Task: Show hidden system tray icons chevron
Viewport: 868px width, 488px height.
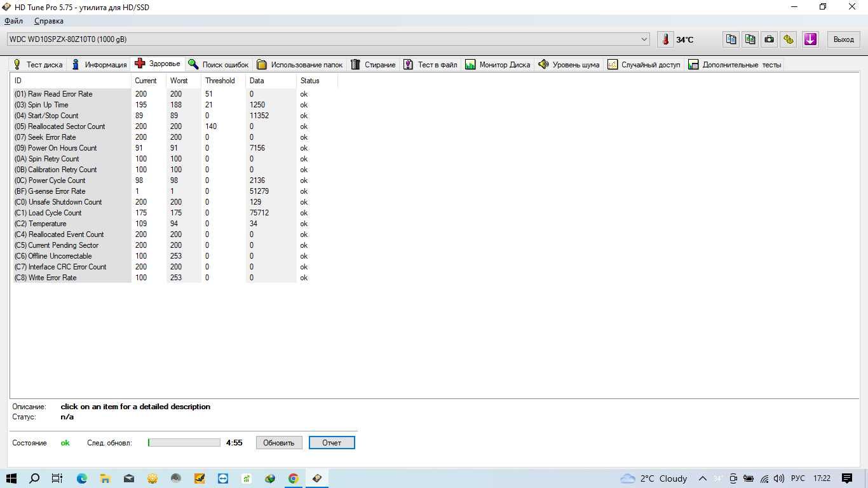Action: pos(703,478)
